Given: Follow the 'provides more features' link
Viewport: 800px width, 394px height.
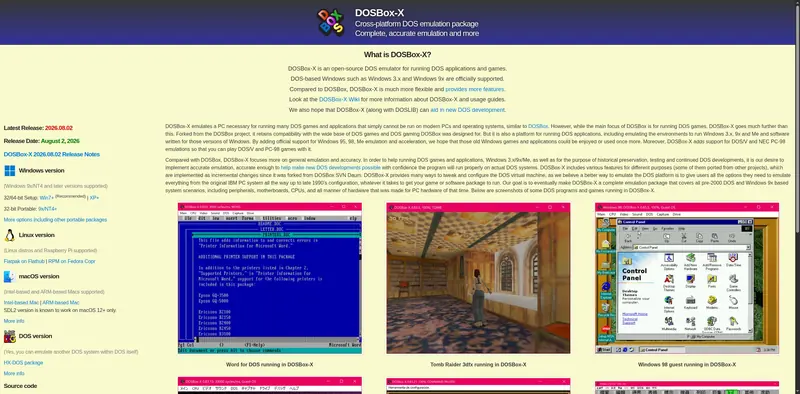Looking at the screenshot, I should point(474,89).
